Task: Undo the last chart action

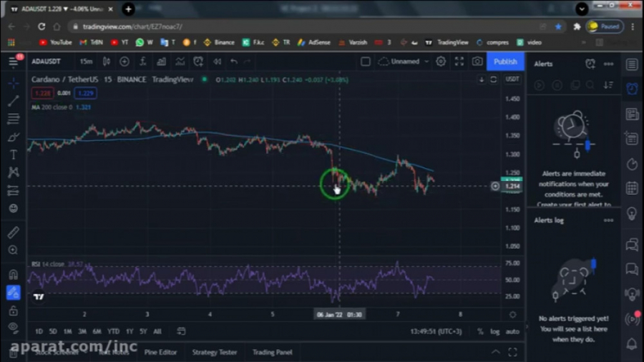Action: (x=234, y=62)
